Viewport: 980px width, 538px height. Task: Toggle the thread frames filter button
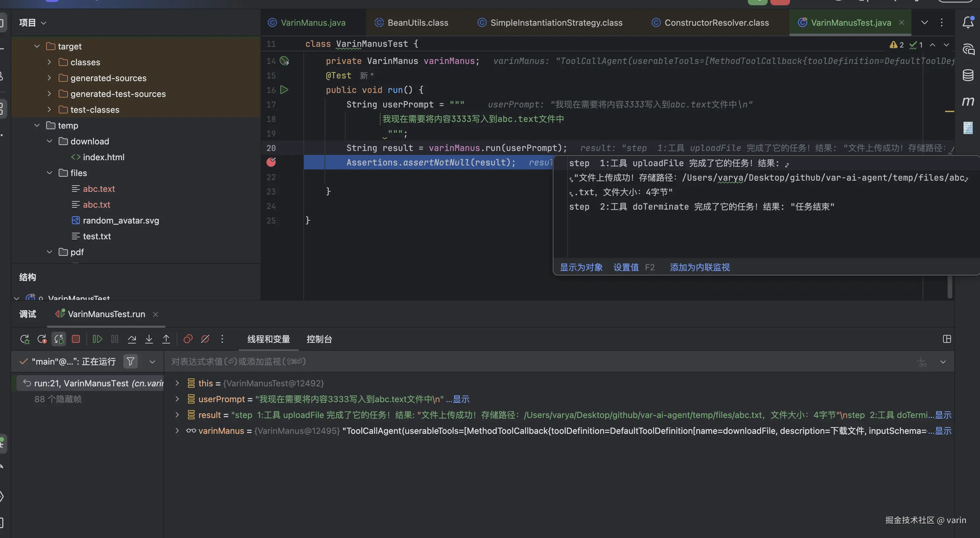131,362
